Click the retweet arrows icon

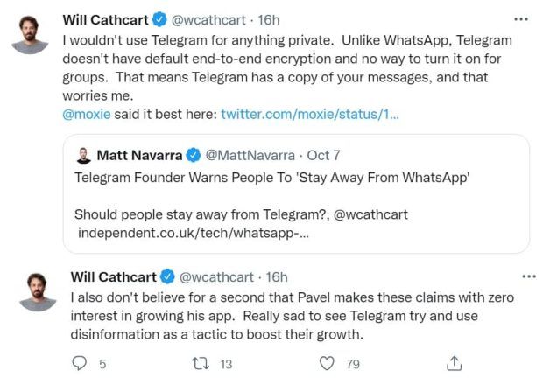[x=201, y=364]
